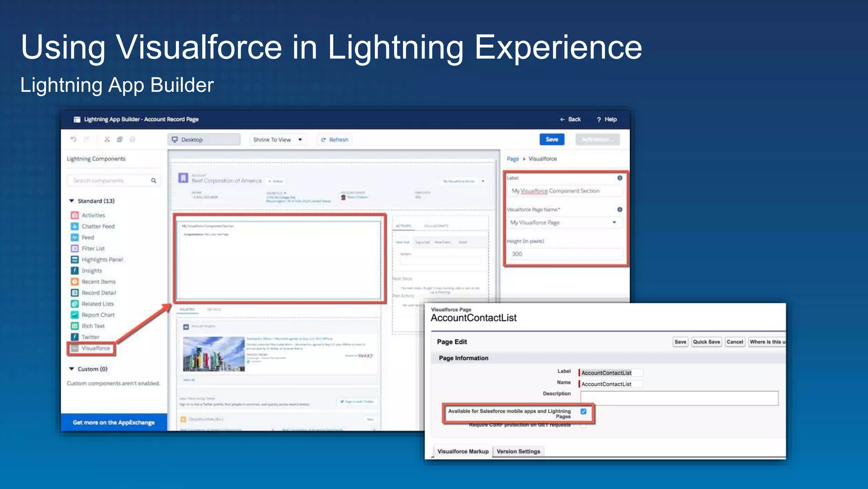The image size is (868, 489).
Task: Click the Delete trash icon in toolbar
Action: coord(132,139)
